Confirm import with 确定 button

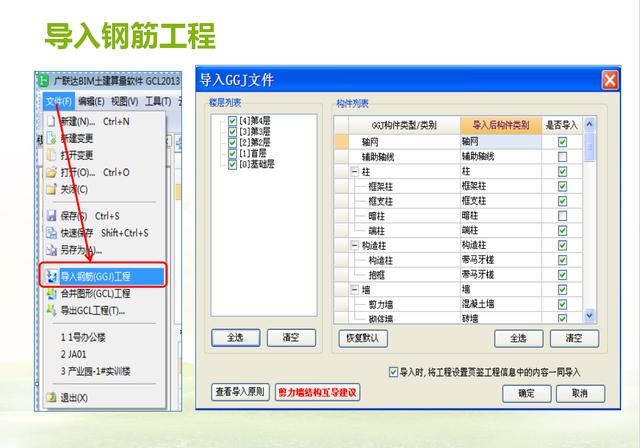527,393
